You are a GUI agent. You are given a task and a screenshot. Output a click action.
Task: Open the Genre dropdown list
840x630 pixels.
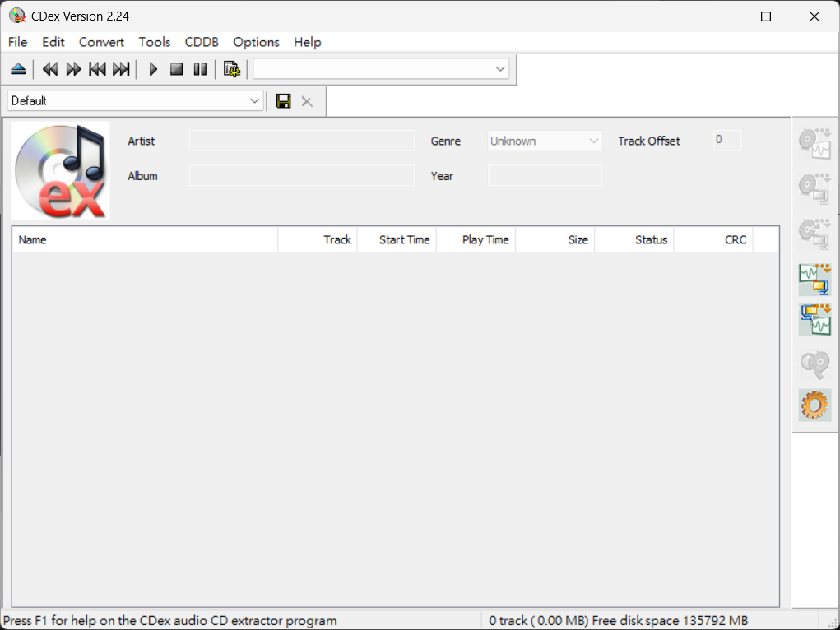click(593, 141)
